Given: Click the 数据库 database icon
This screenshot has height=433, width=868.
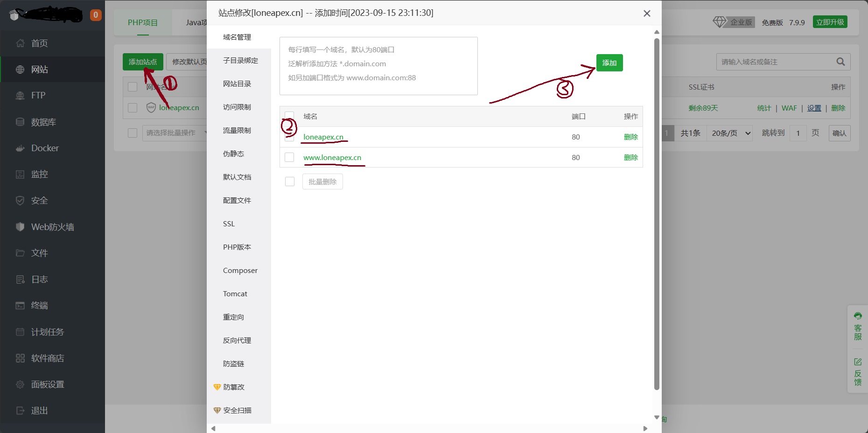Looking at the screenshot, I should tap(20, 122).
